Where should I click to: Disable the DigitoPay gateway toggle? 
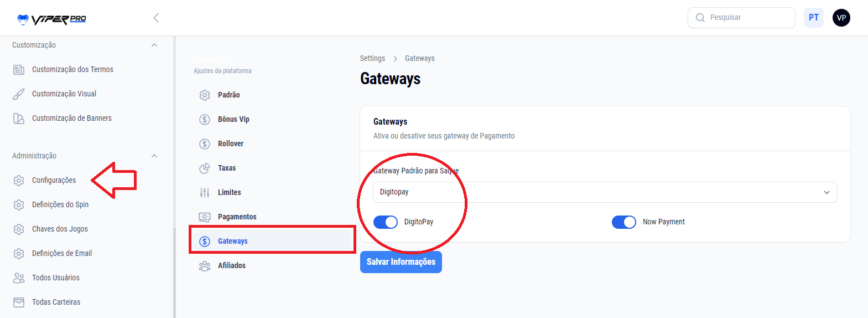click(x=386, y=222)
